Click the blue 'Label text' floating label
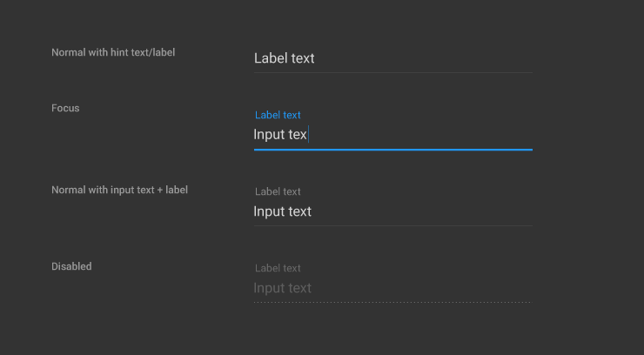This screenshot has height=355, width=644. [278, 115]
